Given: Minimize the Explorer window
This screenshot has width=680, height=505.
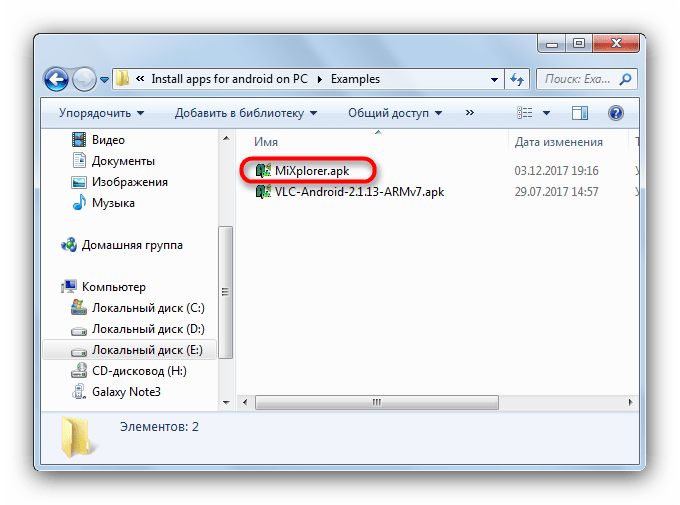Looking at the screenshot, I should click(552, 44).
